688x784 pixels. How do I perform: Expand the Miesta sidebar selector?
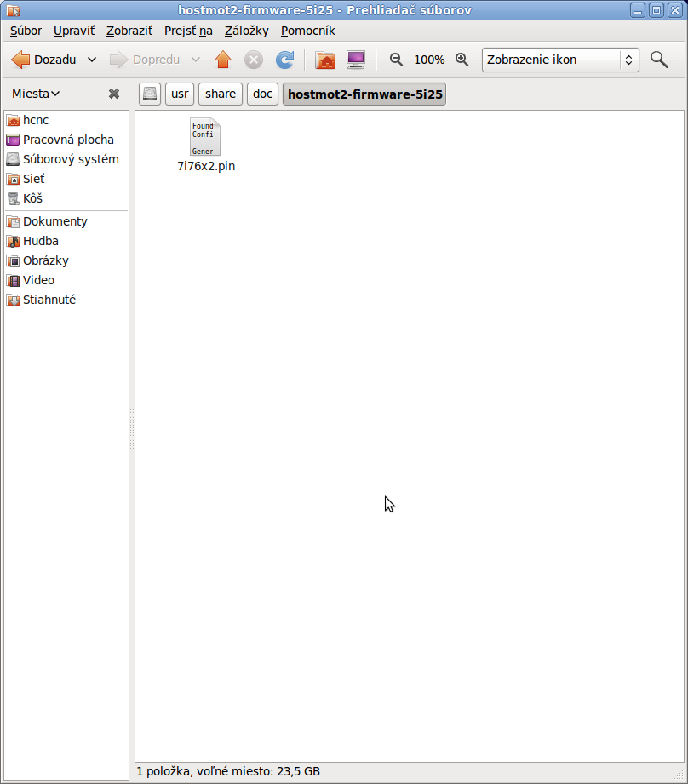[36, 94]
